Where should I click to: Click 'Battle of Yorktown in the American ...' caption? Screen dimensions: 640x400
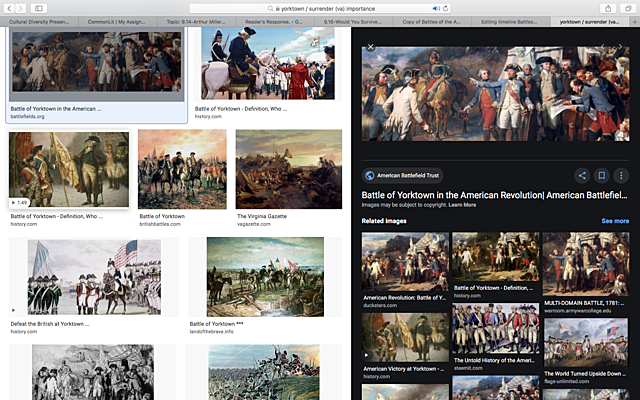coord(56,109)
